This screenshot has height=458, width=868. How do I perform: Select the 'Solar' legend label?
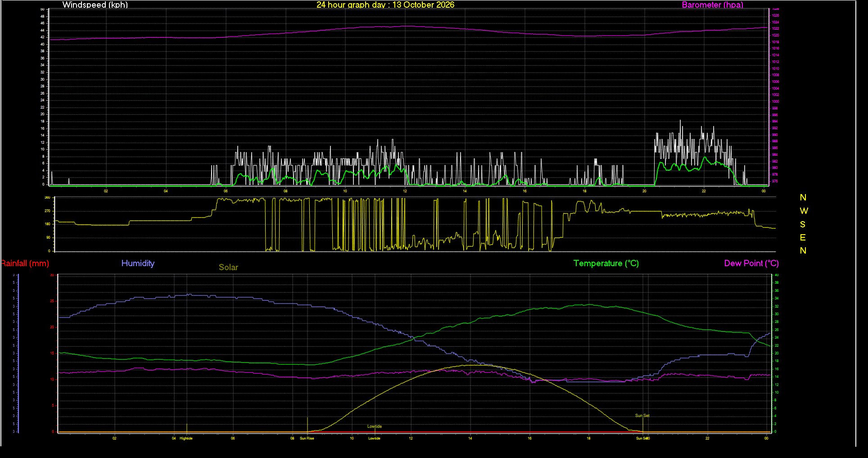tap(228, 268)
